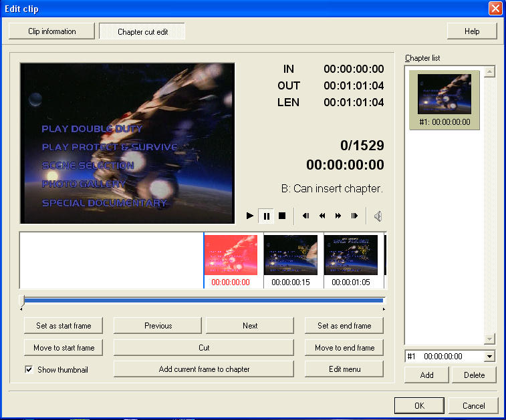Switch to Clip information tab
The width and height of the screenshot is (506, 420).
51,31
